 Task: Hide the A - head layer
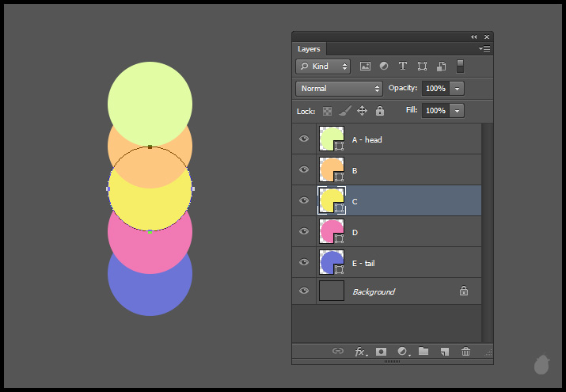304,139
